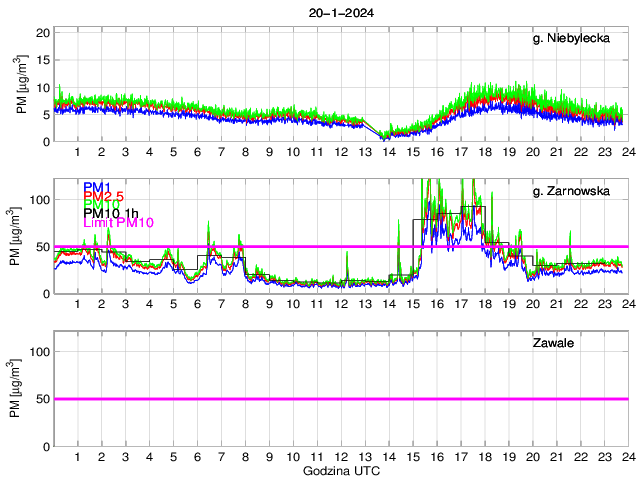Click the 20 y-axis tick on Niebylecka chart
Screen dimensions: 640x480
tap(43, 33)
